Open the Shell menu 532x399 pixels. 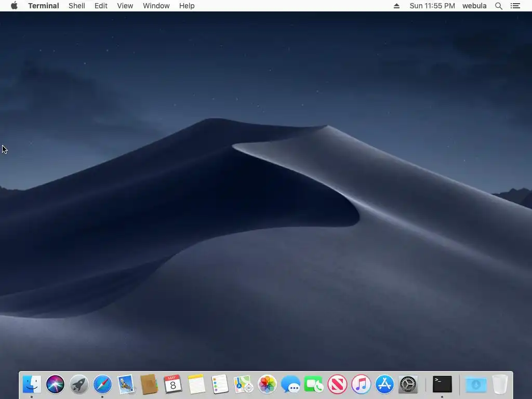coord(77,6)
